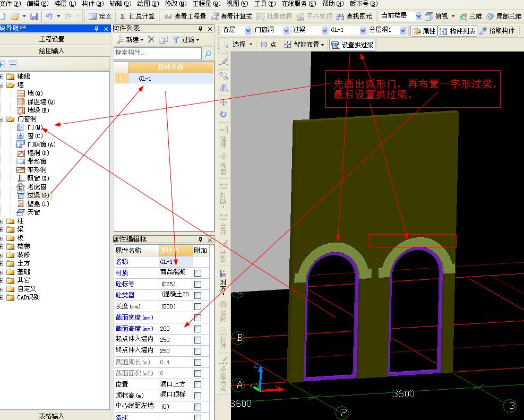Open the 工具(T) menu
The height and width of the screenshot is (420, 524).
[x=265, y=4]
